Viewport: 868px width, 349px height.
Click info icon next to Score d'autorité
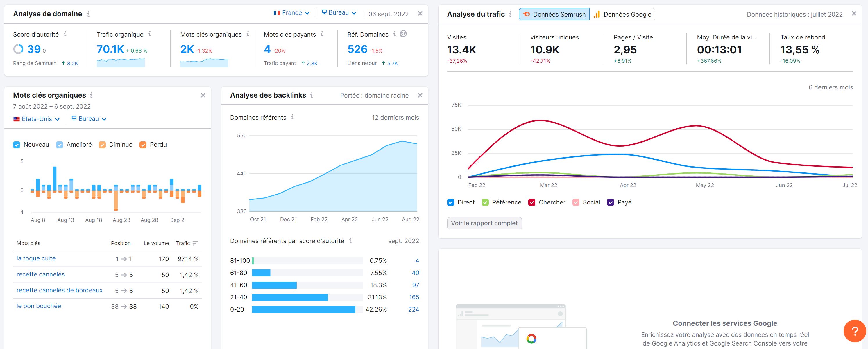pos(65,34)
